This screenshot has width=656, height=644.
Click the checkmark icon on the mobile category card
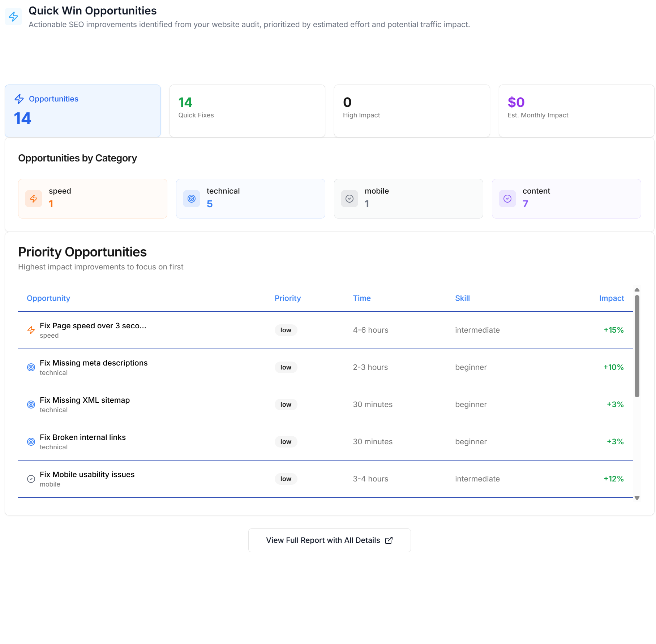[x=349, y=198]
